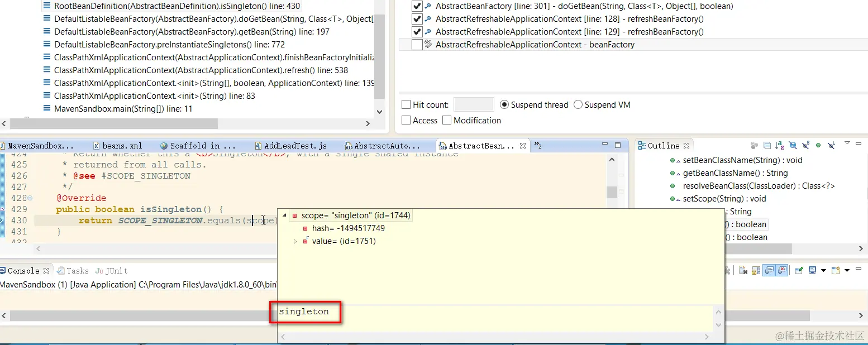Uncheck AbstractRefreshableApplicationContext line 129 breakpoint
868x345 pixels.
tap(417, 32)
